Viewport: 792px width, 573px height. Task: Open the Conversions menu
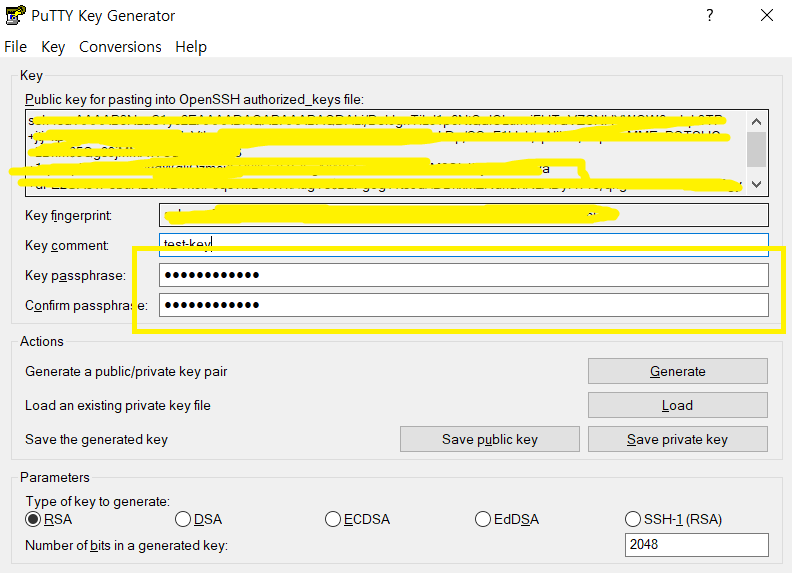[x=120, y=46]
